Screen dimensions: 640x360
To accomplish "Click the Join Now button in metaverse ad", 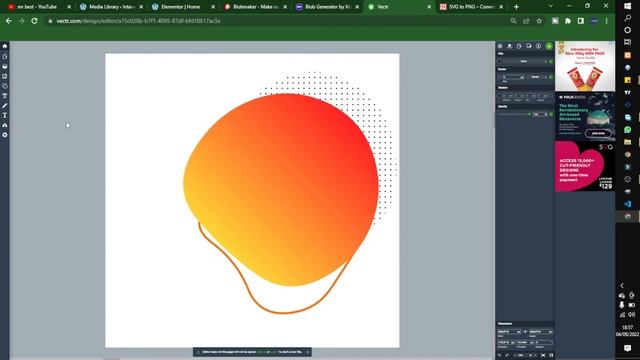I will tap(598, 133).
